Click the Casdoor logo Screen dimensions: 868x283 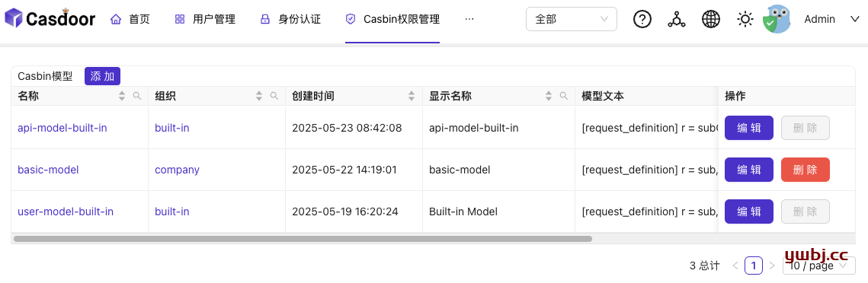[50, 19]
